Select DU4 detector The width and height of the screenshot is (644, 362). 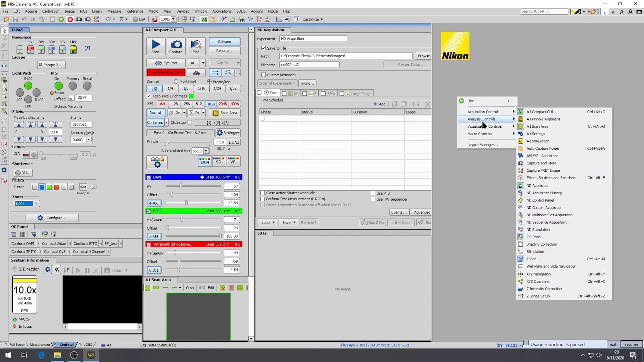click(205, 161)
